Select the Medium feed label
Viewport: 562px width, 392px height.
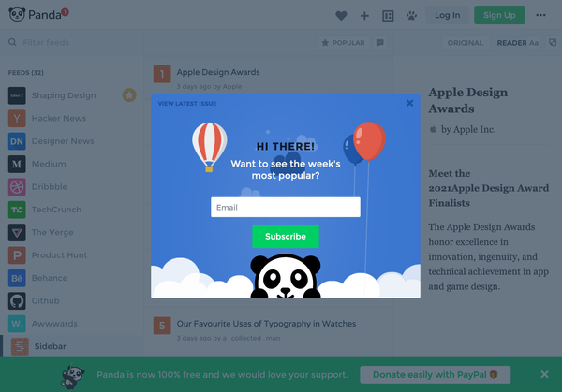click(49, 164)
